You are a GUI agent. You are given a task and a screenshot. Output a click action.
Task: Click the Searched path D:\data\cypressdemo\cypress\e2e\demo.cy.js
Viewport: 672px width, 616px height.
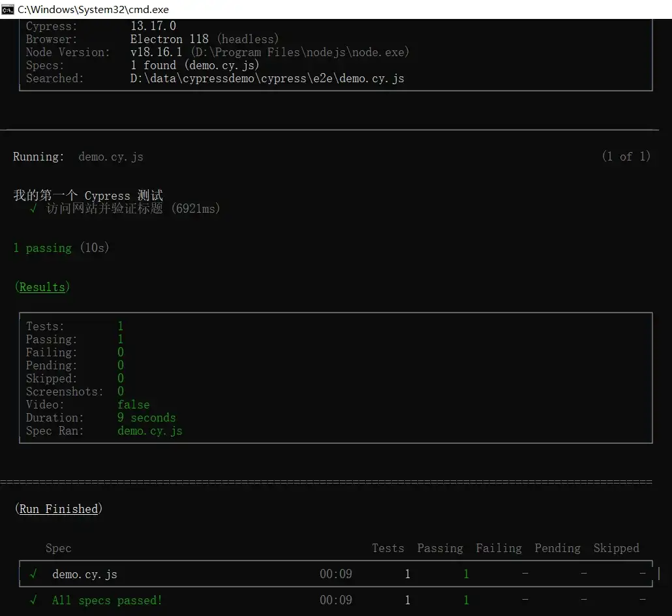click(267, 78)
